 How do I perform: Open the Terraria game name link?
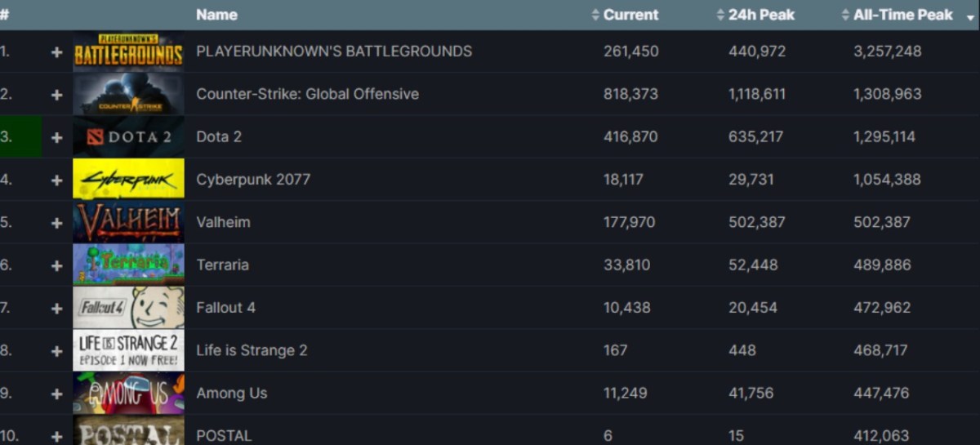(222, 265)
